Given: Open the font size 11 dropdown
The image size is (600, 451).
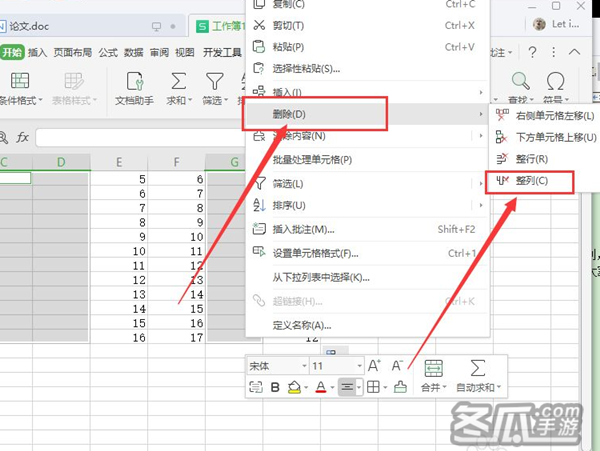Looking at the screenshot, I should click(x=359, y=366).
